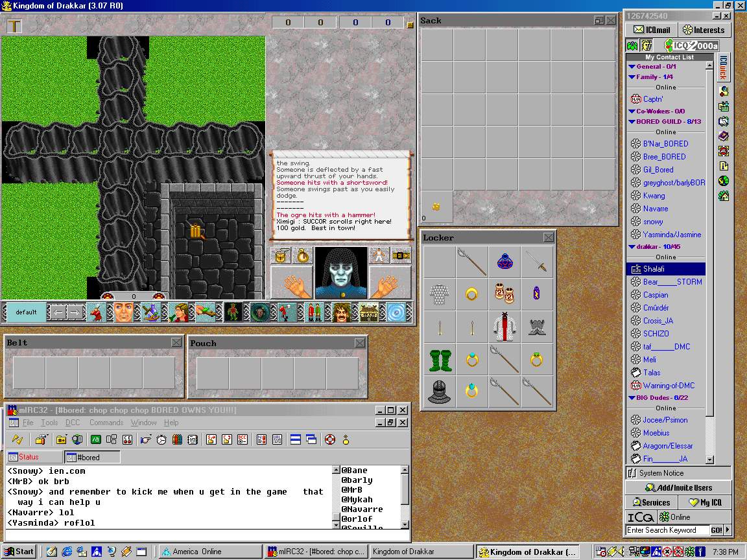Click the house icon in ICQuick bar
The width and height of the screenshot is (747, 560).
click(x=724, y=196)
